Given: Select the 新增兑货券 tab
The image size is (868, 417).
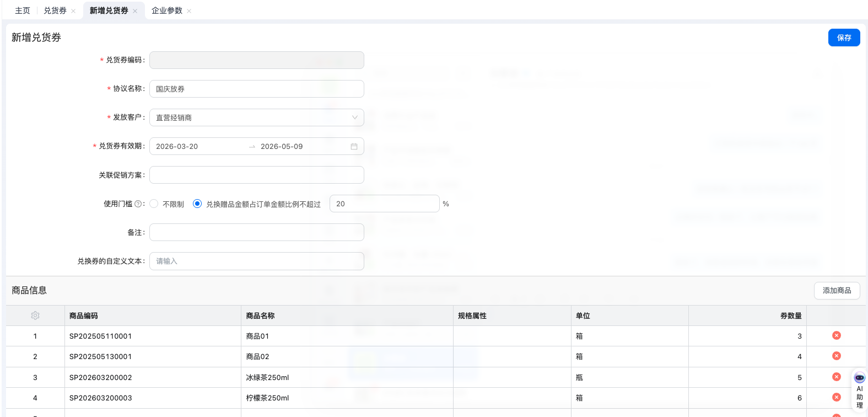Looking at the screenshot, I should (x=109, y=10).
